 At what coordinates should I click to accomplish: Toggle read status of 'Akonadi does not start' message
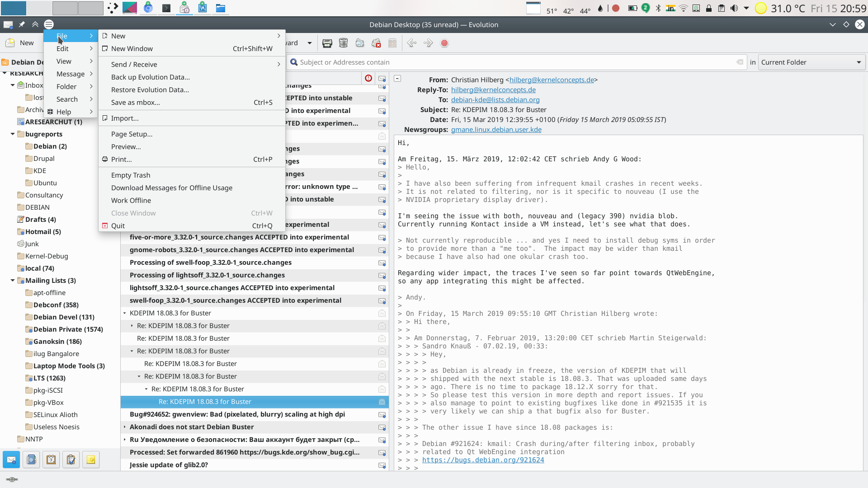click(x=382, y=427)
